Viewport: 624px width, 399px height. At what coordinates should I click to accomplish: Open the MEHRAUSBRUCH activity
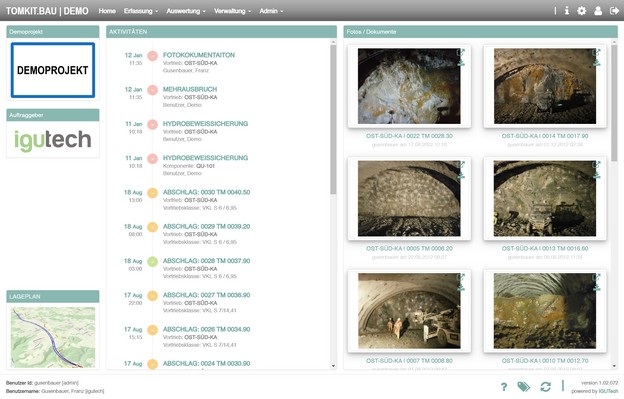pyautogui.click(x=190, y=89)
